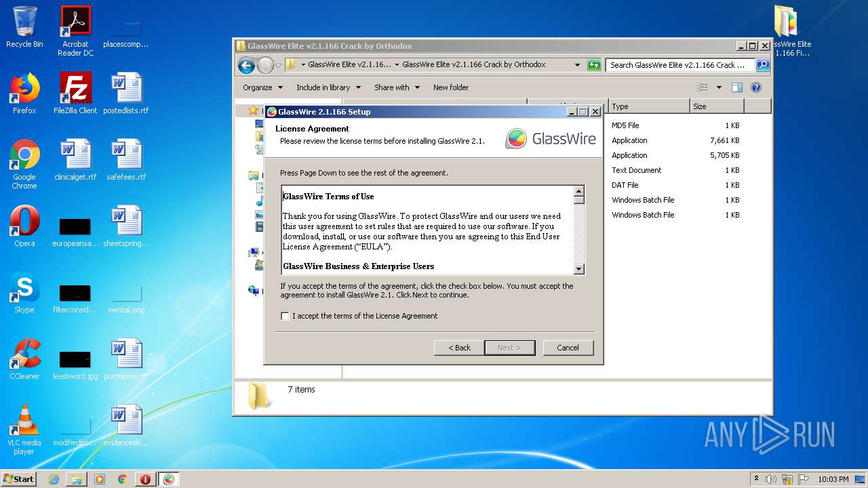The height and width of the screenshot is (488, 868).
Task: Open Opera taskbar icon
Action: point(145,479)
